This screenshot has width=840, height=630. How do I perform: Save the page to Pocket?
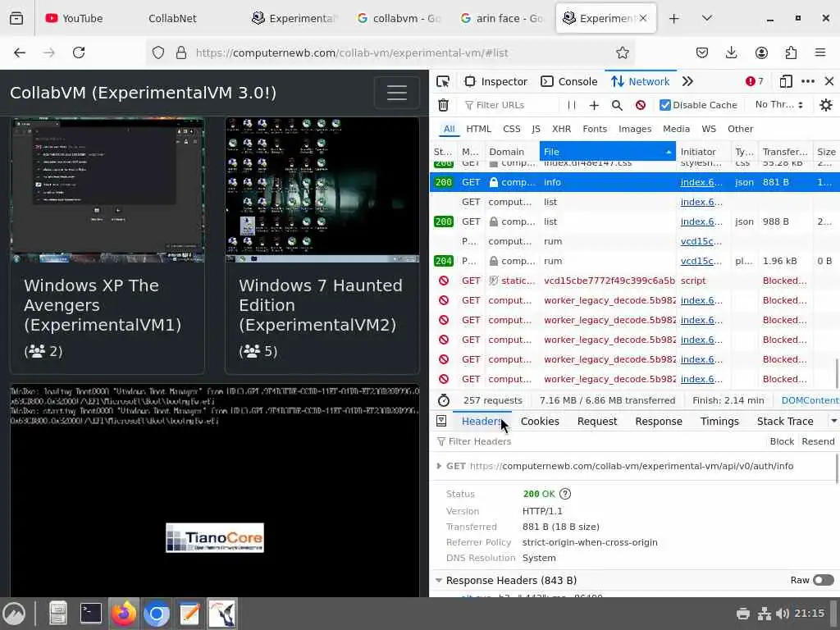(x=702, y=52)
